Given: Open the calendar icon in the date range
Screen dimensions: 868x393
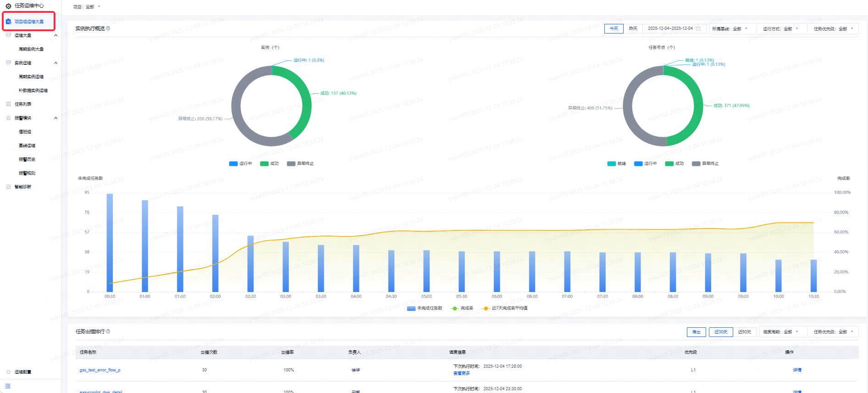Looking at the screenshot, I should pos(698,28).
